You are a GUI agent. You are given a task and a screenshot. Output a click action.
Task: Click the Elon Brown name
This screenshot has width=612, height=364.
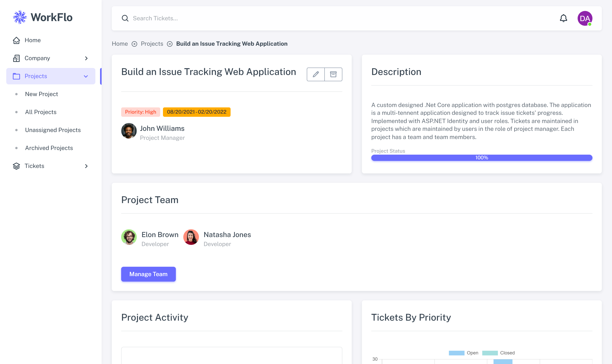click(160, 235)
